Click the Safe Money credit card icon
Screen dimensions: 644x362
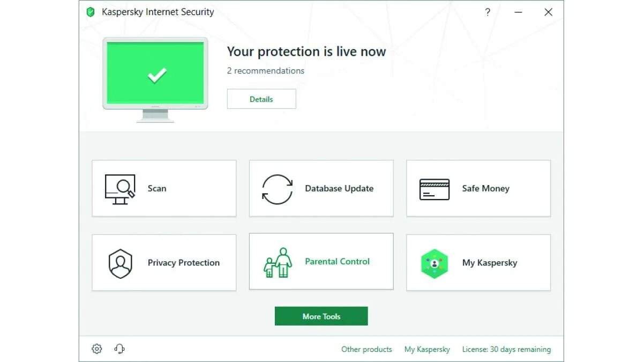pyautogui.click(x=434, y=189)
